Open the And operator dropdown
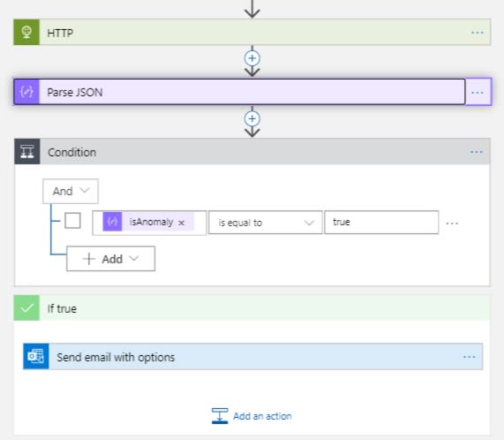This screenshot has width=504, height=440. click(x=71, y=191)
